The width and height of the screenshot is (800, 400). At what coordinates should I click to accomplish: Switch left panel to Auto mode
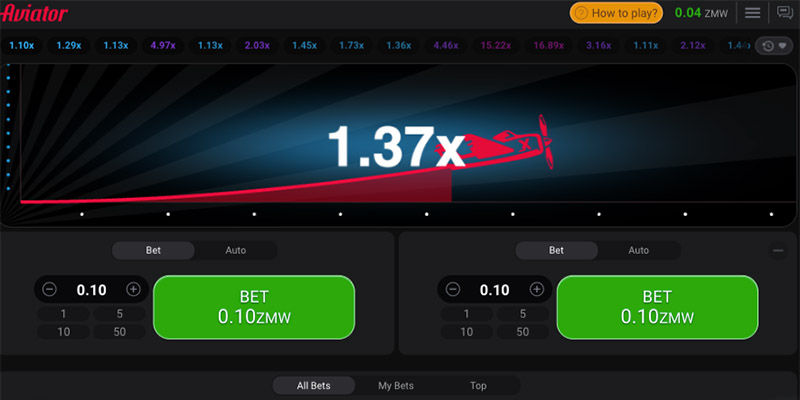point(235,250)
